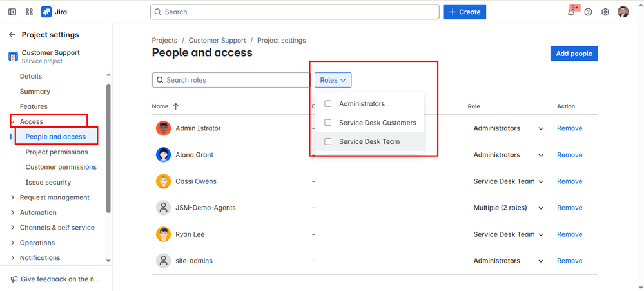Viewport: 644px width, 291px height.
Task: Click Alana Grant's avatar
Action: point(164,155)
